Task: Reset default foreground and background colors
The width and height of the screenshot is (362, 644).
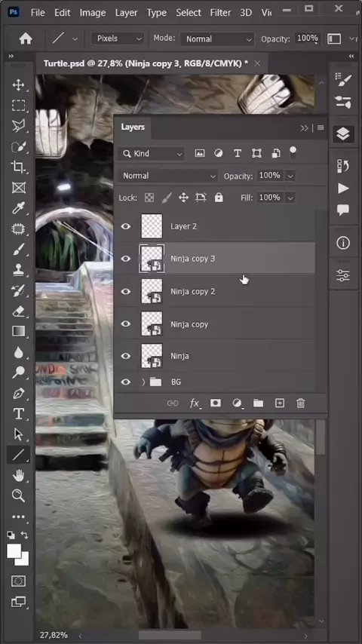Action: 11,535
